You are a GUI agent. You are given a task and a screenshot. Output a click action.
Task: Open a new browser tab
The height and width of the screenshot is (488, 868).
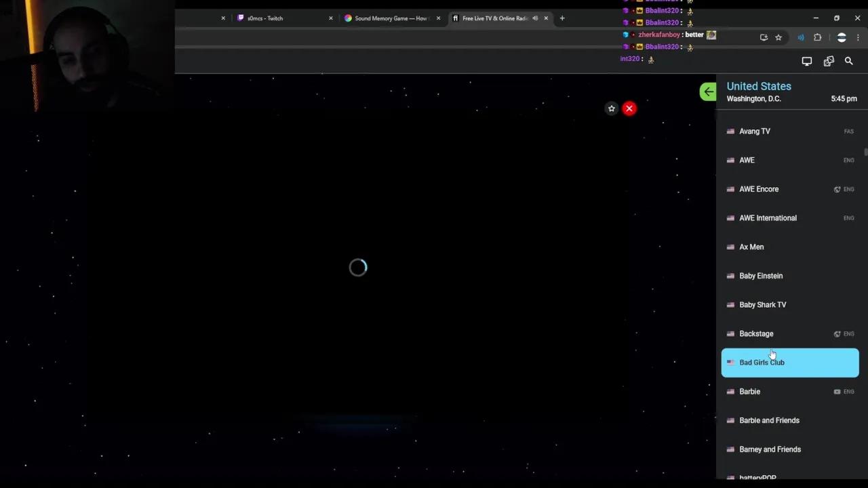click(x=562, y=18)
